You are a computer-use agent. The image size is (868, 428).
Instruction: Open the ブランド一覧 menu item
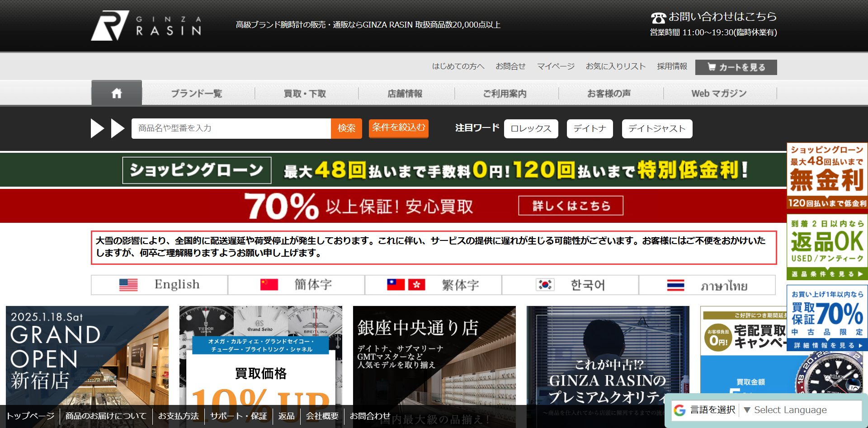coord(197,94)
